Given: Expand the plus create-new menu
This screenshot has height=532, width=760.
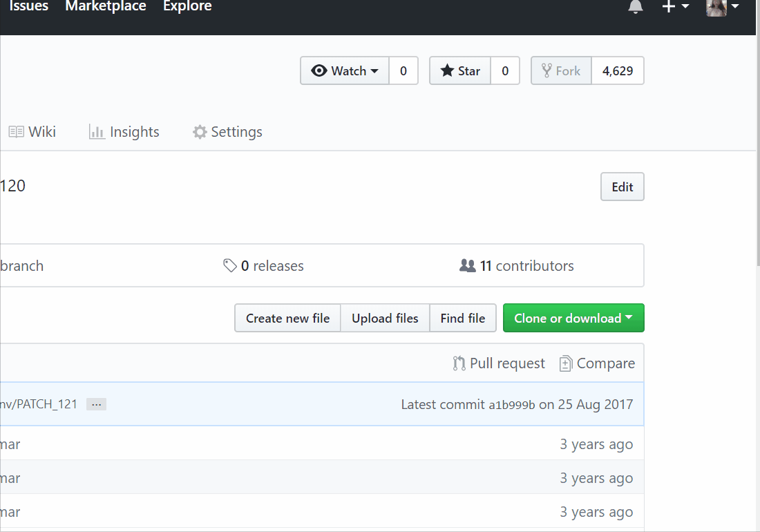Looking at the screenshot, I should pyautogui.click(x=676, y=7).
